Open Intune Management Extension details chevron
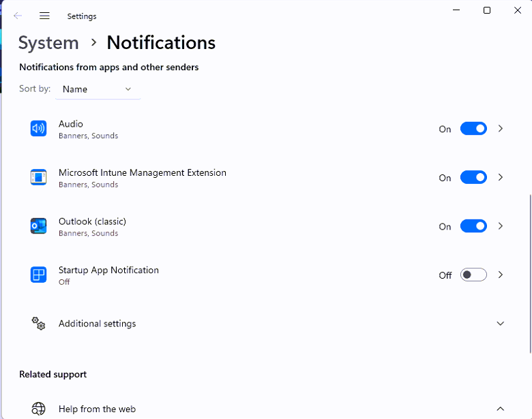Viewport: 532px width, 419px height. (x=501, y=177)
